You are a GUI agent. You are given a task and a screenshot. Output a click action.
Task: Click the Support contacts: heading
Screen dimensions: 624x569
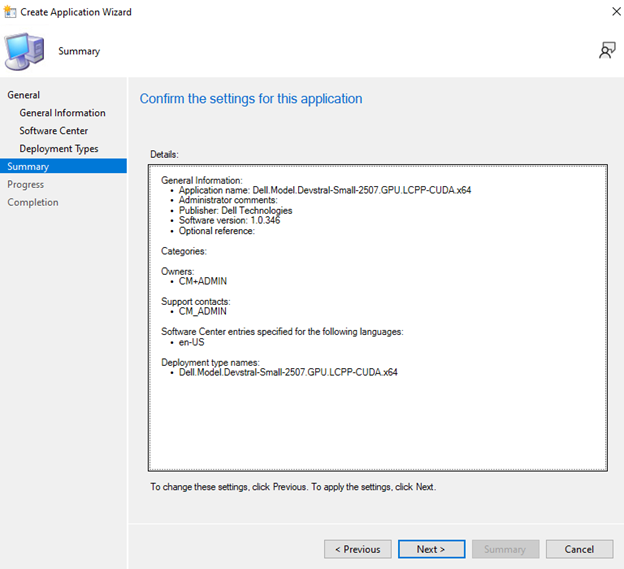pos(195,302)
